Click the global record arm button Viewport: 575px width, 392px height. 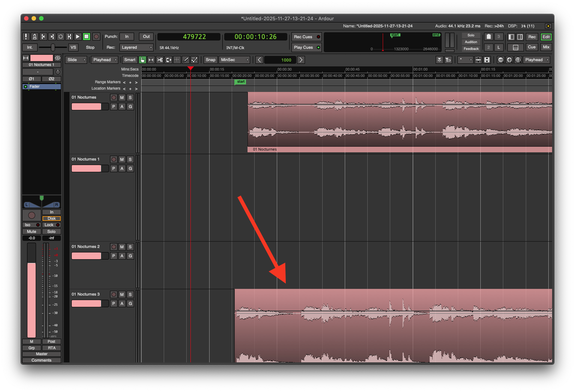(x=97, y=37)
